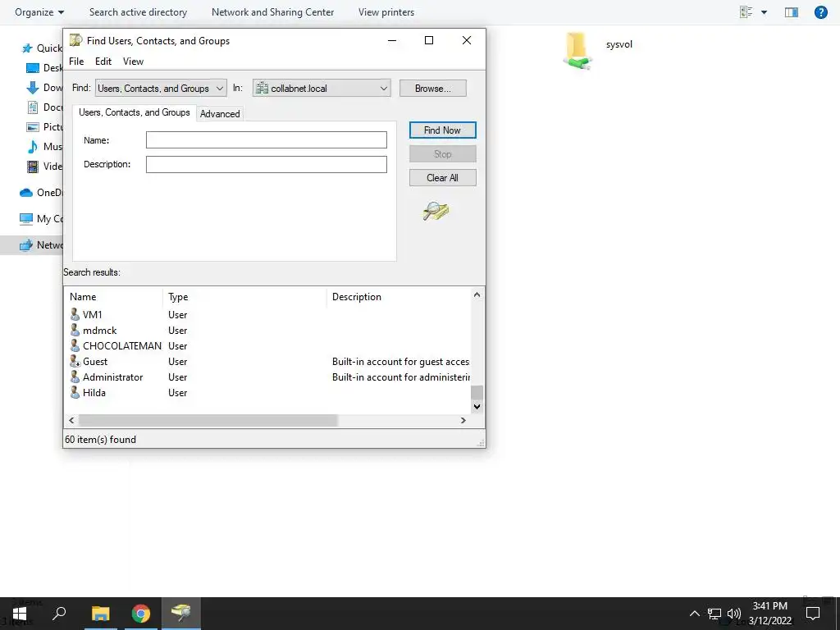Open Network and Sharing Center
This screenshot has width=840, height=630.
[272, 12]
